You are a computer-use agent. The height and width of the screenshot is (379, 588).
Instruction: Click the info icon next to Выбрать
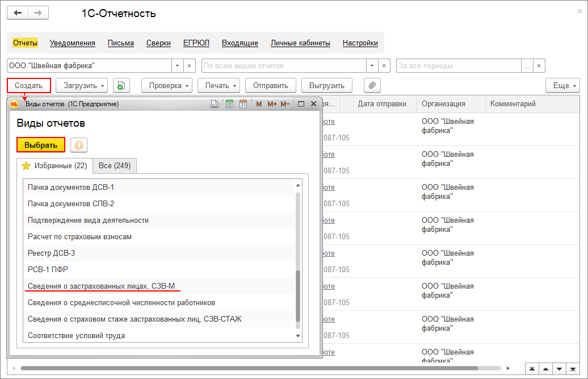pos(79,145)
